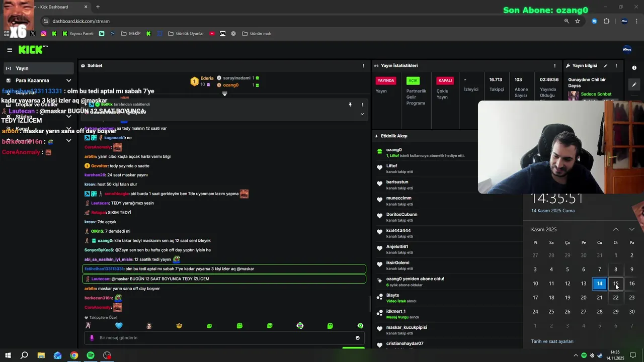The width and height of the screenshot is (644, 362).
Task: Open Kick profile avatar in header
Action: (x=627, y=49)
